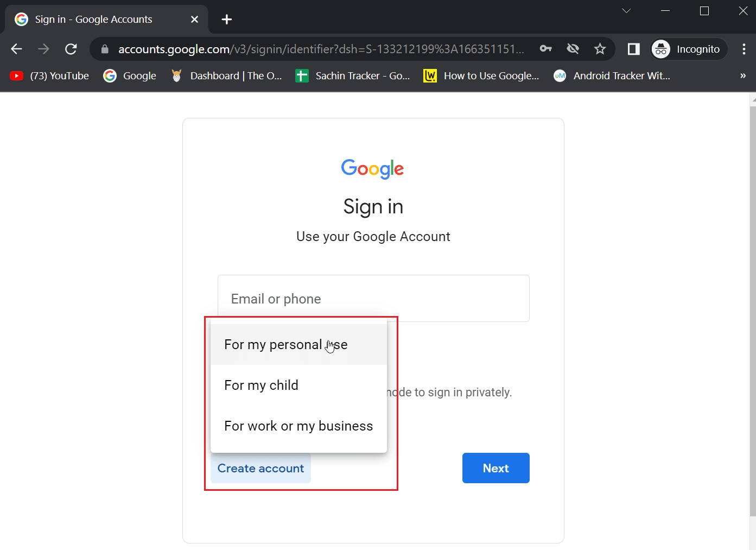Open the side panel icon
Screen dimensions: 756x550
[633, 49]
